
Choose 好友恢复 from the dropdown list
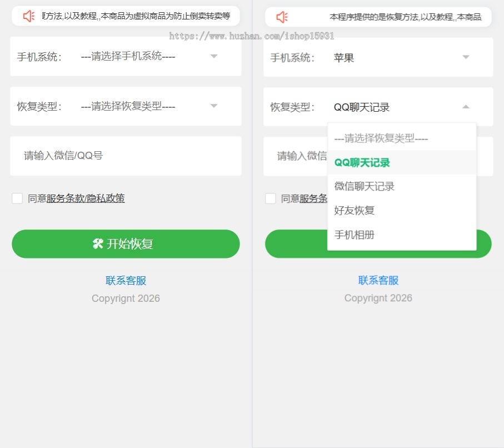[x=402, y=210]
